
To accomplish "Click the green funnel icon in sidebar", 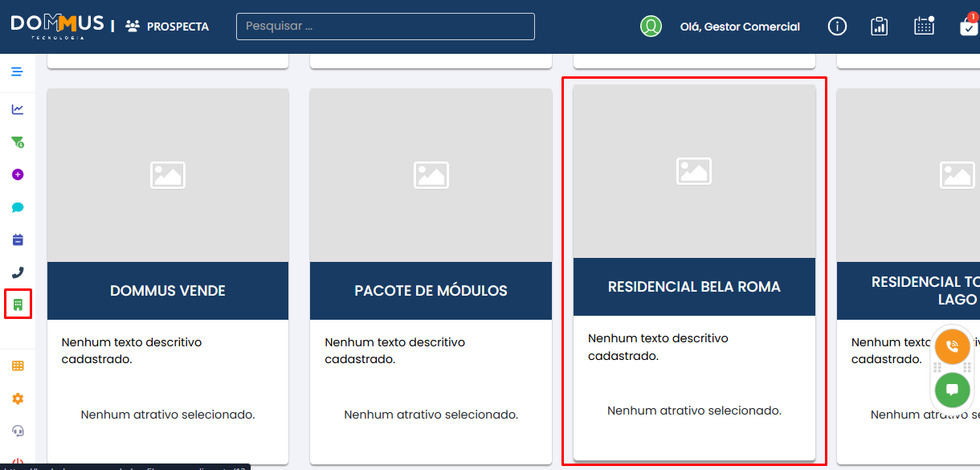I will pos(18,142).
